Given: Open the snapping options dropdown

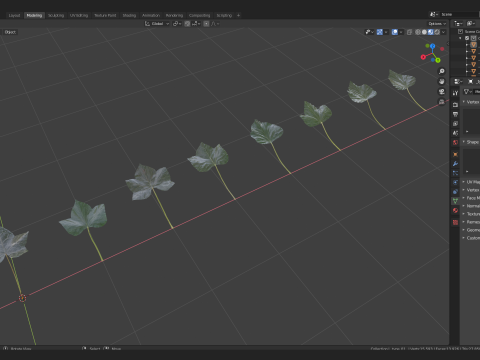Looking at the screenshot, I should [x=196, y=24].
